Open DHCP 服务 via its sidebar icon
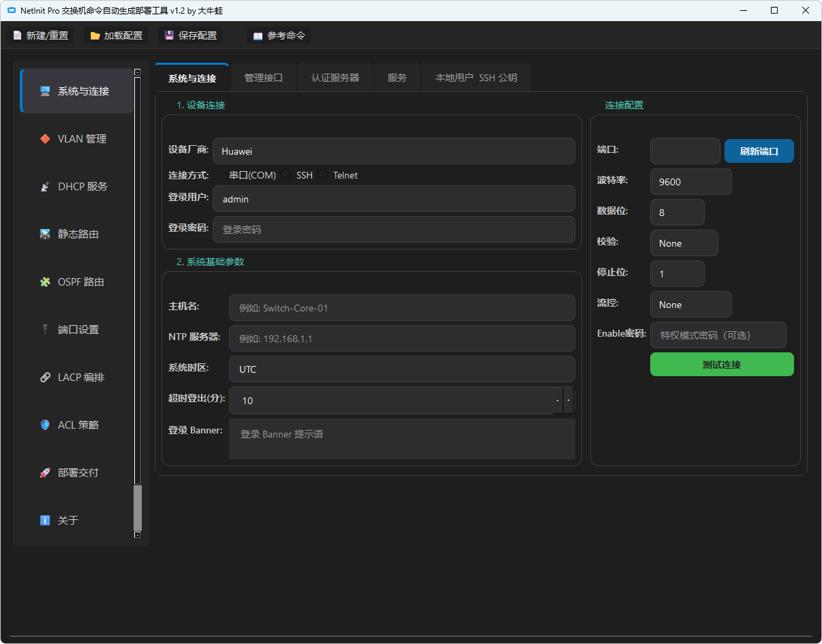This screenshot has height=644, width=822. pyautogui.click(x=45, y=187)
